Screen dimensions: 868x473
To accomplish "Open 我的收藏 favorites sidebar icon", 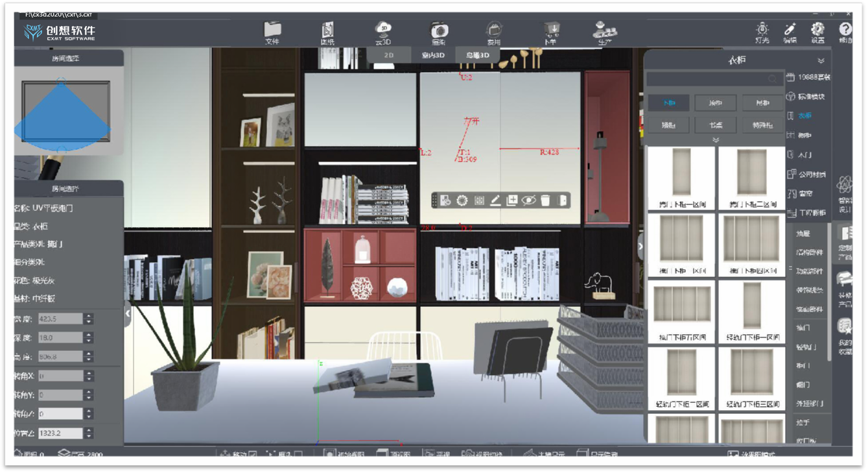I will (844, 326).
